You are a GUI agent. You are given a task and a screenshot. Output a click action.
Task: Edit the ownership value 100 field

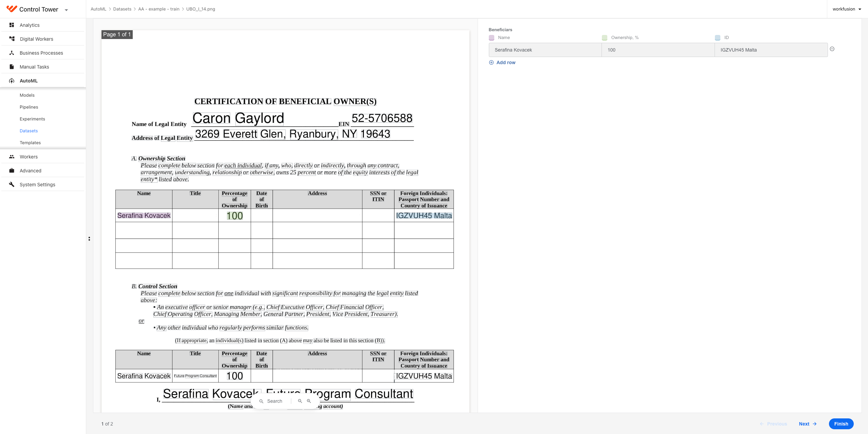pyautogui.click(x=658, y=50)
